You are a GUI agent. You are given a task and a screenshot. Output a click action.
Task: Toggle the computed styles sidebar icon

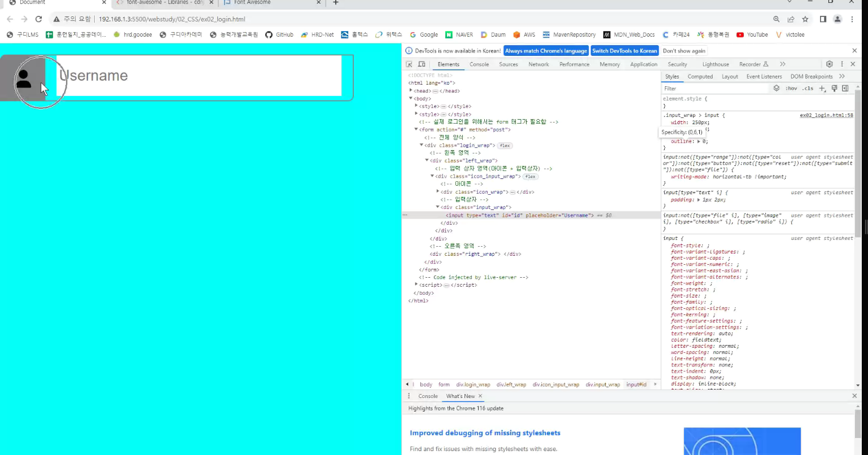(845, 88)
